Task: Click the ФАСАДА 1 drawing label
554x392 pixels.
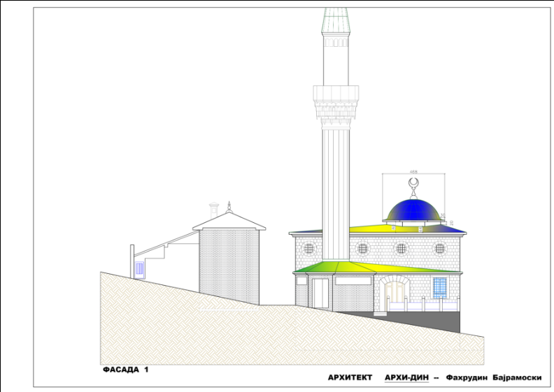Action: click(x=125, y=368)
